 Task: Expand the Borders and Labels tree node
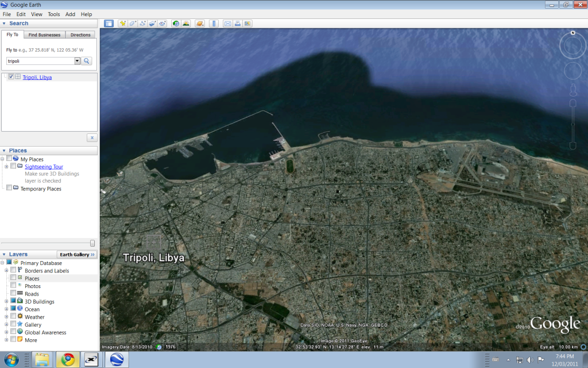[6, 271]
